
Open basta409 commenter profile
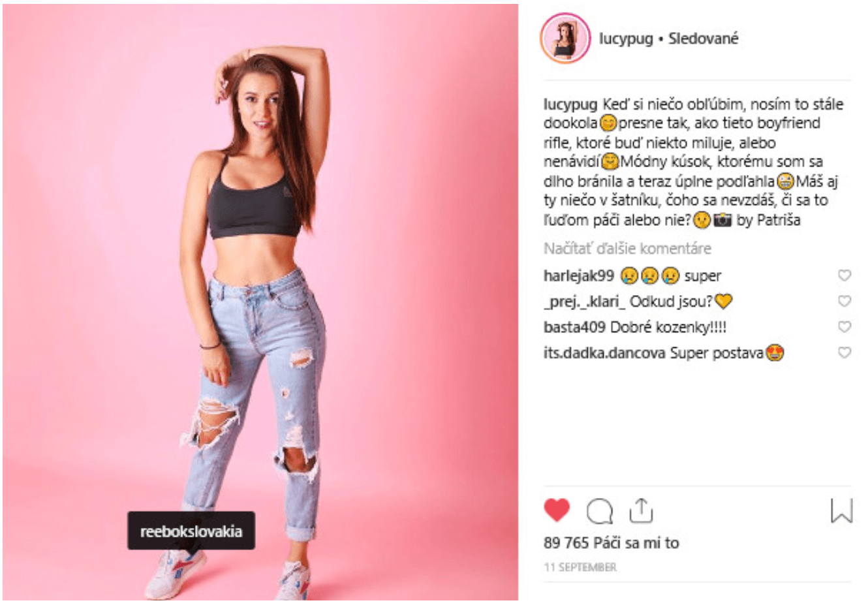[574, 327]
